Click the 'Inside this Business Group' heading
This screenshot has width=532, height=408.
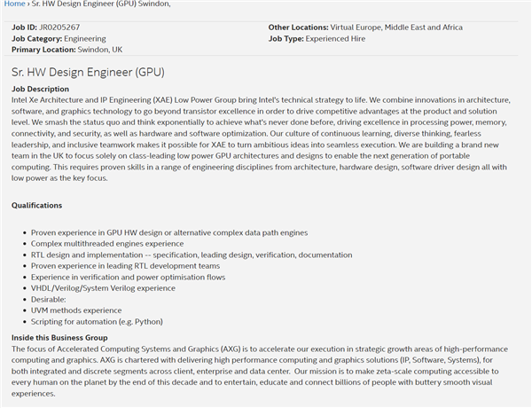[x=59, y=338]
